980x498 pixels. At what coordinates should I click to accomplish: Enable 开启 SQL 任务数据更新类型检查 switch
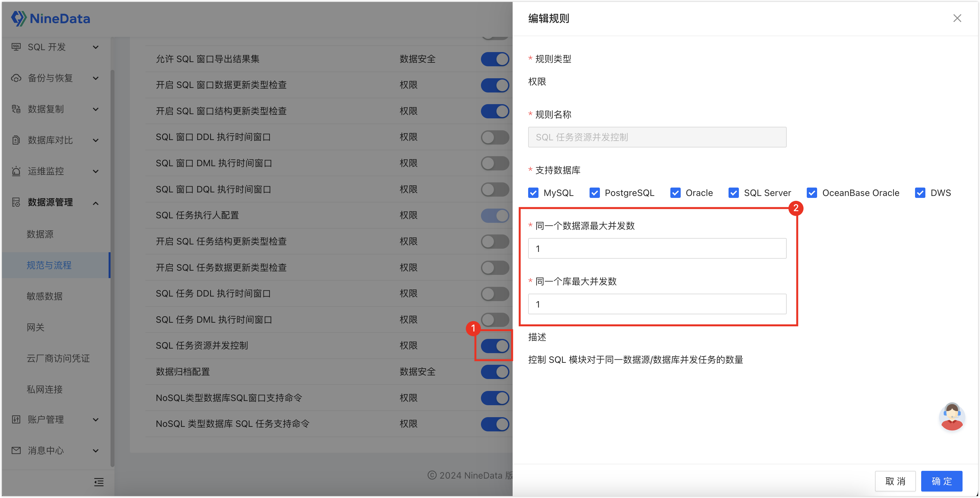tap(495, 268)
